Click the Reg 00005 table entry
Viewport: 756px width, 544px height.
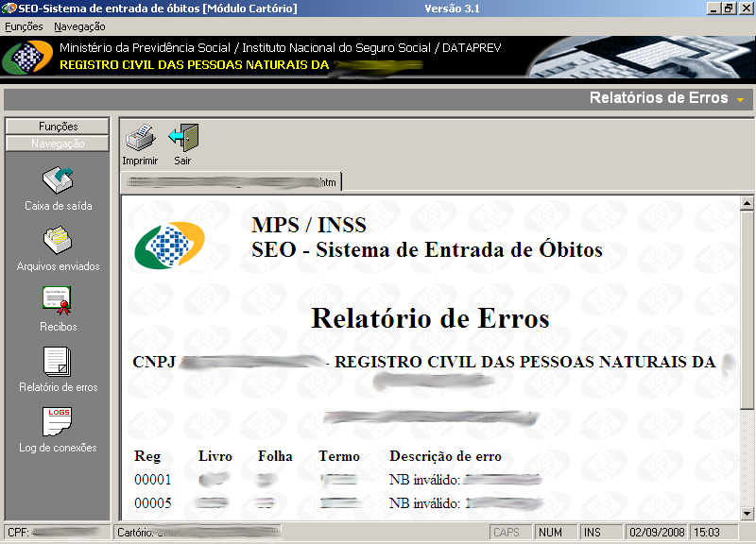[152, 503]
